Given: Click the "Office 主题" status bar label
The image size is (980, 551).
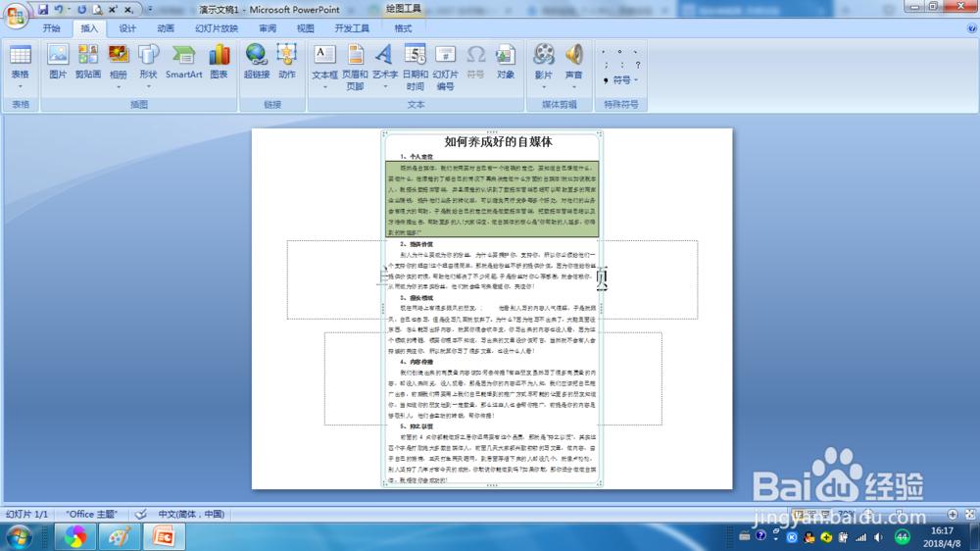Looking at the screenshot, I should point(92,514).
